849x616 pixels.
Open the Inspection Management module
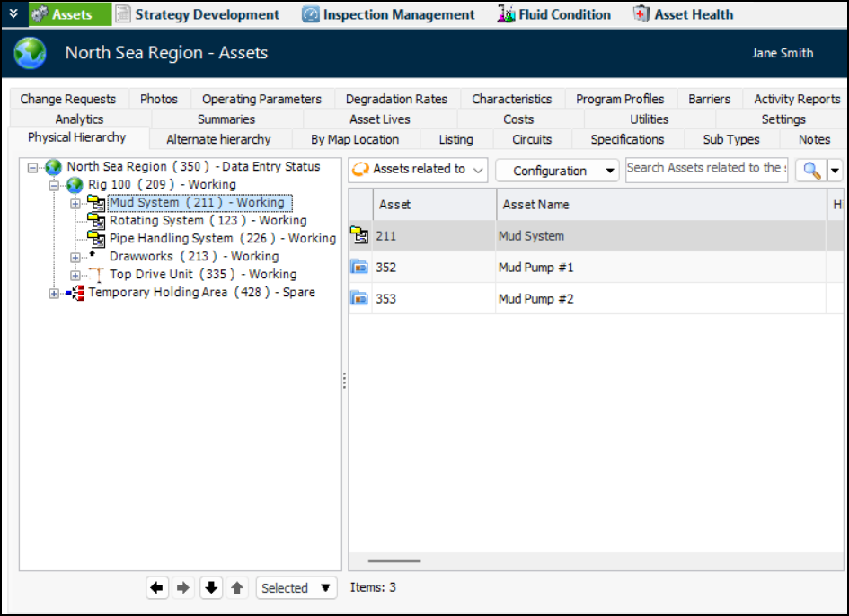388,14
